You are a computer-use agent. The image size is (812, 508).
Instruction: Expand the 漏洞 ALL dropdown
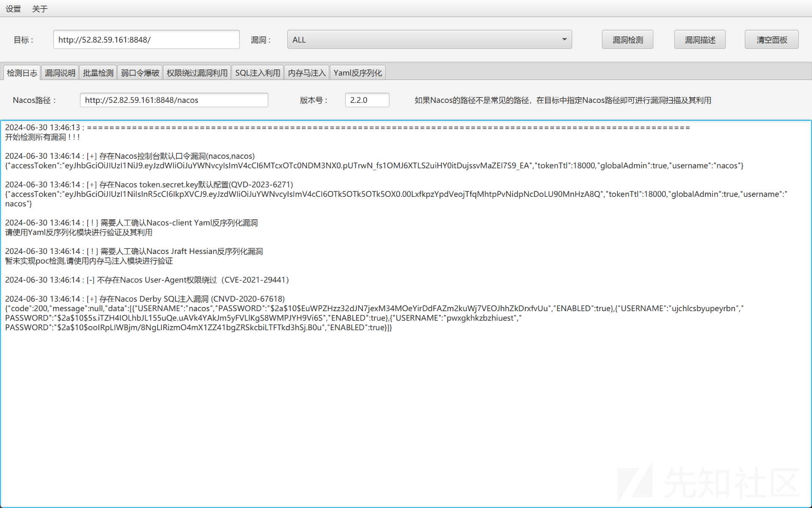coord(430,39)
